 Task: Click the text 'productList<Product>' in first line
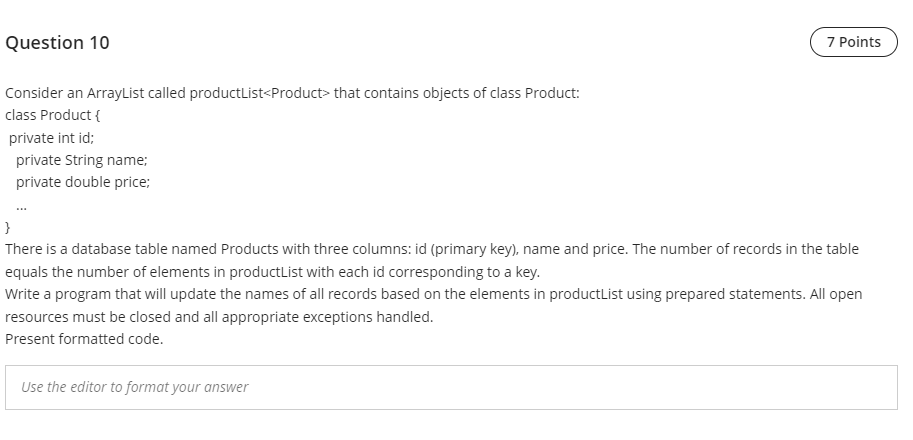[x=260, y=93]
